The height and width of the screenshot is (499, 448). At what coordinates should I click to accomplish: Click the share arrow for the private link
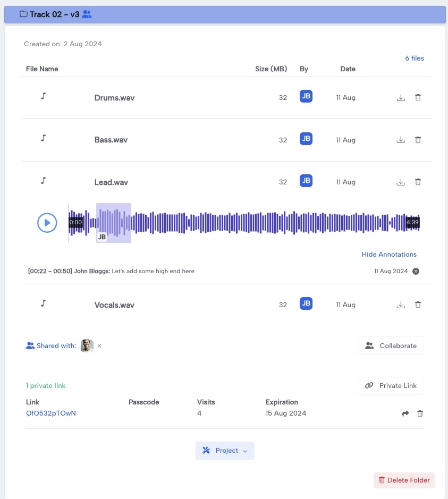(405, 413)
